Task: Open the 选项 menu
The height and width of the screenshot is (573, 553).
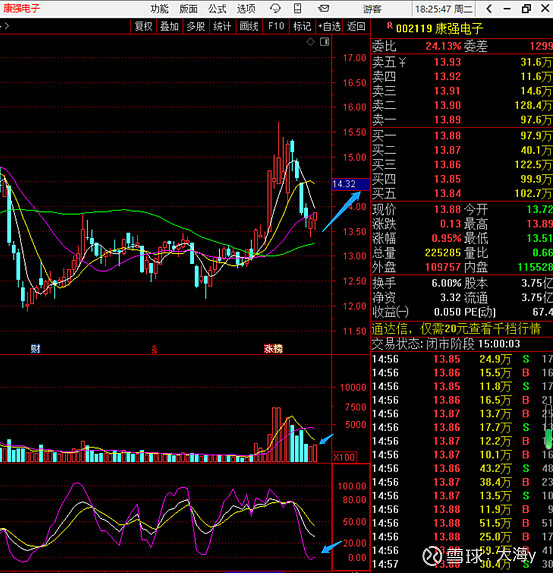Action: tap(246, 8)
